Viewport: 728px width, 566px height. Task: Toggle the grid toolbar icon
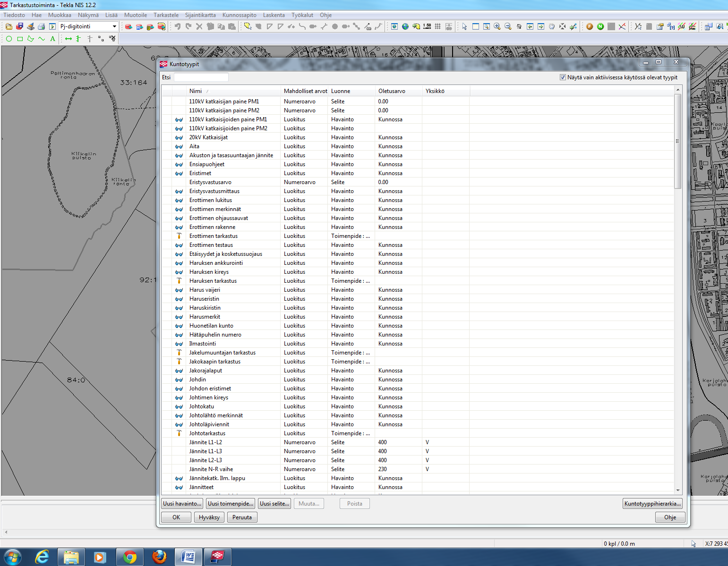pyautogui.click(x=437, y=26)
